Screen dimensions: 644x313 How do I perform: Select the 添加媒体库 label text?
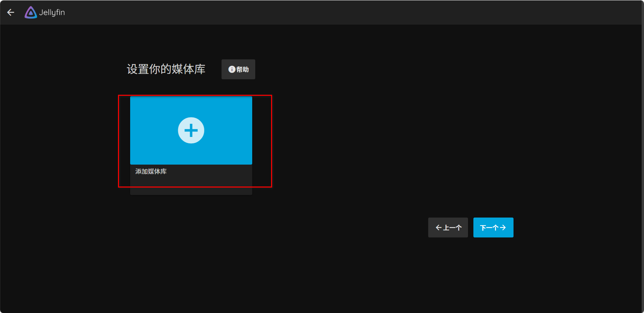151,171
